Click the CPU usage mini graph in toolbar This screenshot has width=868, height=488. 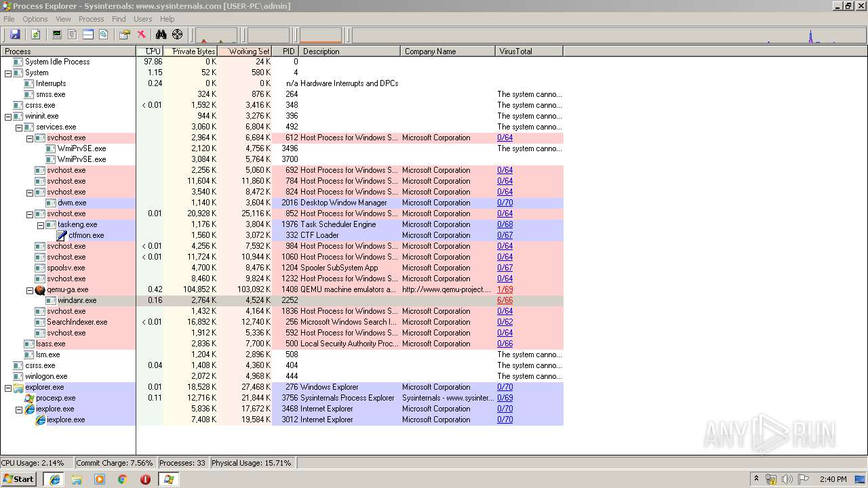click(x=216, y=35)
